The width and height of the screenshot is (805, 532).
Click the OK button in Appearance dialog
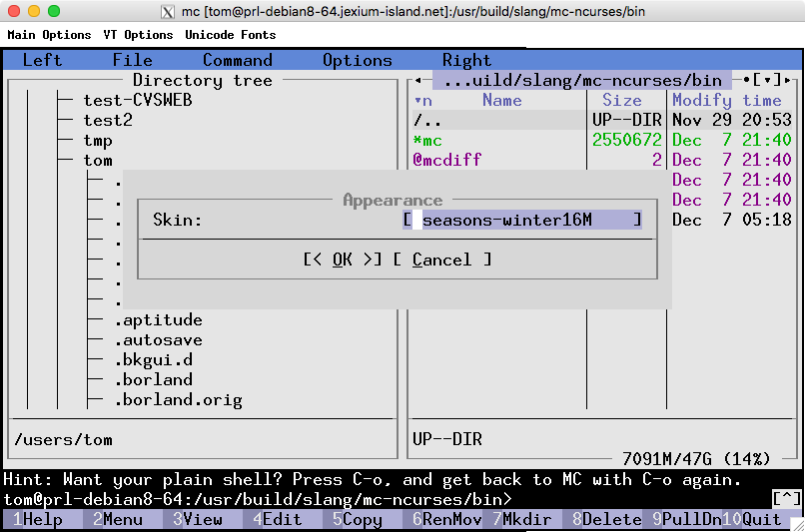tap(343, 260)
